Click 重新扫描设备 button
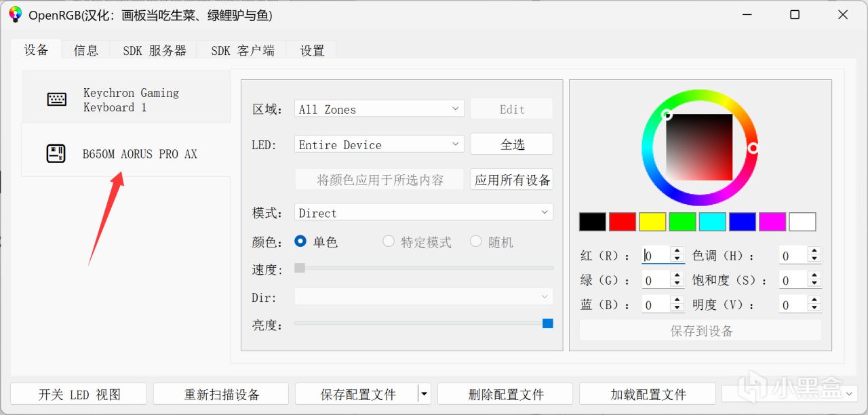868x415 pixels. coord(221,394)
